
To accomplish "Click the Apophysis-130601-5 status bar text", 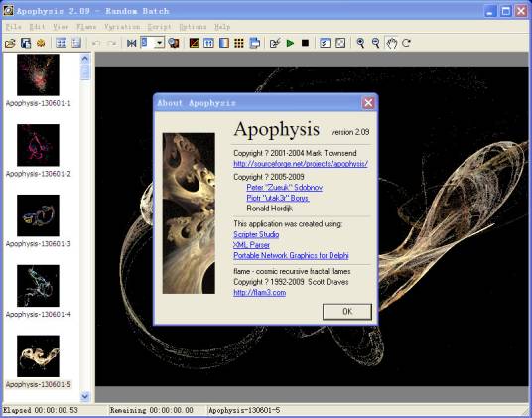I will click(244, 410).
